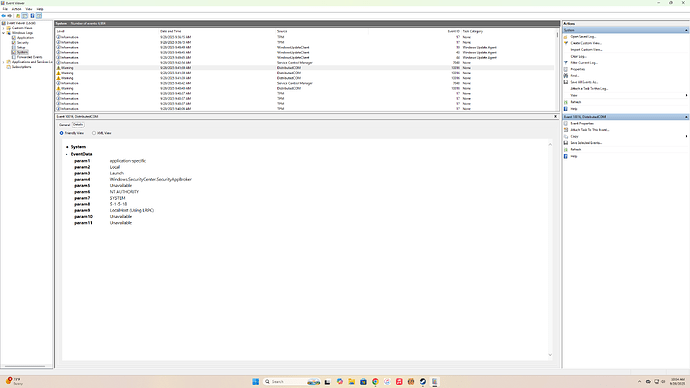The width and height of the screenshot is (690, 388).
Task: Launch Google Chrome from the taskbar
Action: pos(375,381)
